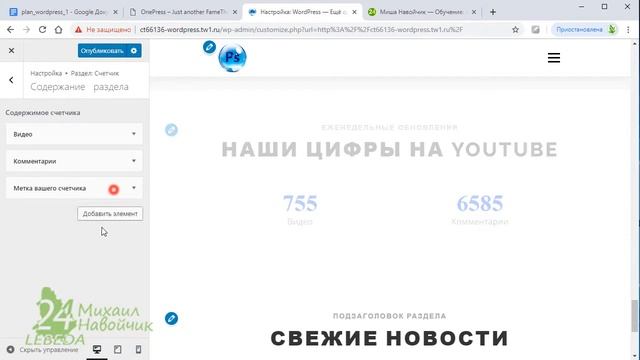Close the Миша Навойчик tab
Screen dimensions: 640x360
click(474, 12)
